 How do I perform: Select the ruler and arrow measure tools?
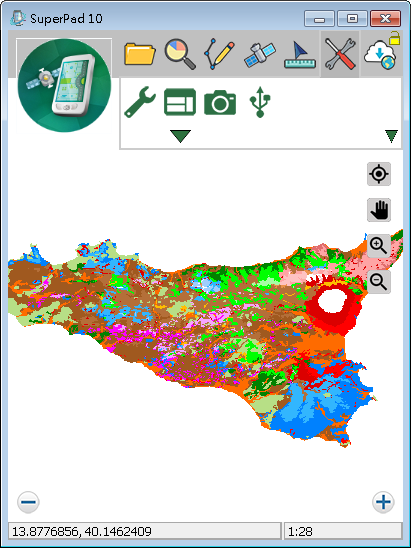pyautogui.click(x=300, y=55)
